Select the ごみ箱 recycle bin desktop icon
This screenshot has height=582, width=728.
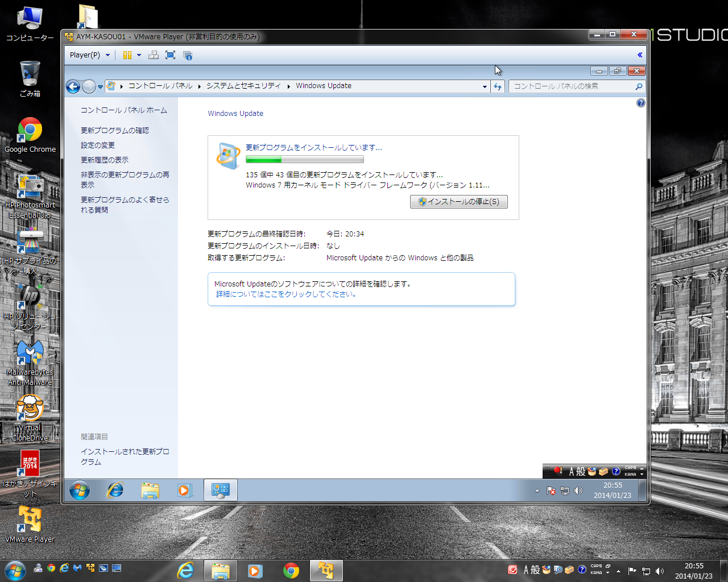(x=30, y=79)
